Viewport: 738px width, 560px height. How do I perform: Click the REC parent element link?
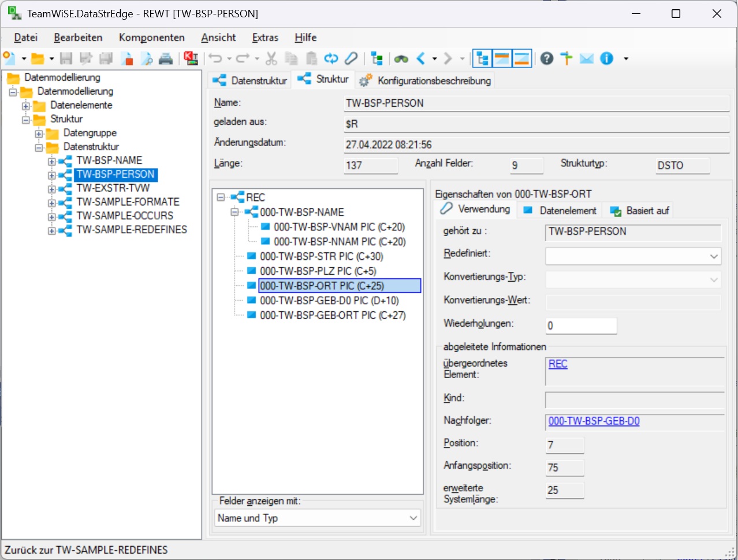[x=558, y=364]
